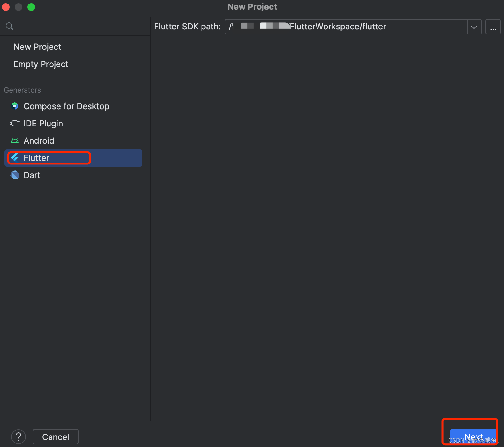The width and height of the screenshot is (504, 447).
Task: Click the IDE Plugin plug icon
Action: [15, 123]
